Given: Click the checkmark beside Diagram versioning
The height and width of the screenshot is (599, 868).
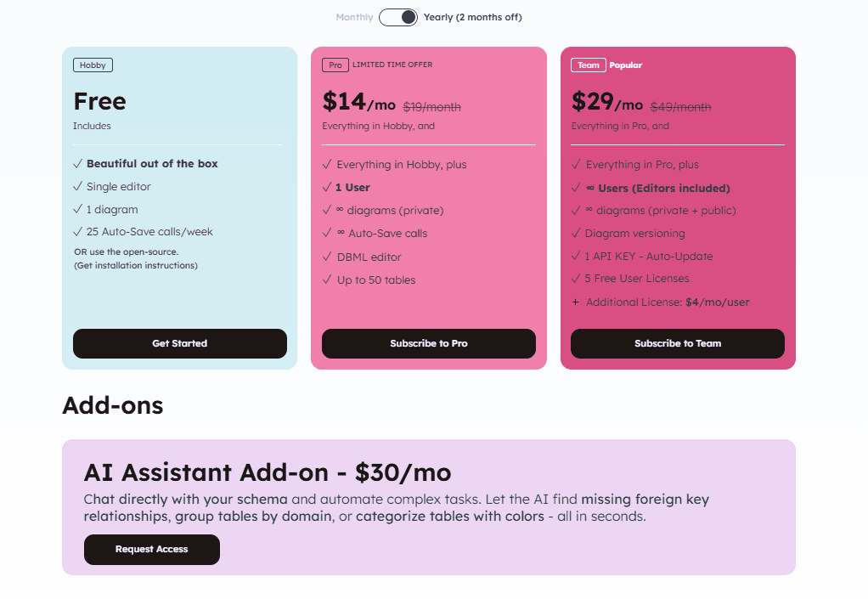Looking at the screenshot, I should coord(576,233).
